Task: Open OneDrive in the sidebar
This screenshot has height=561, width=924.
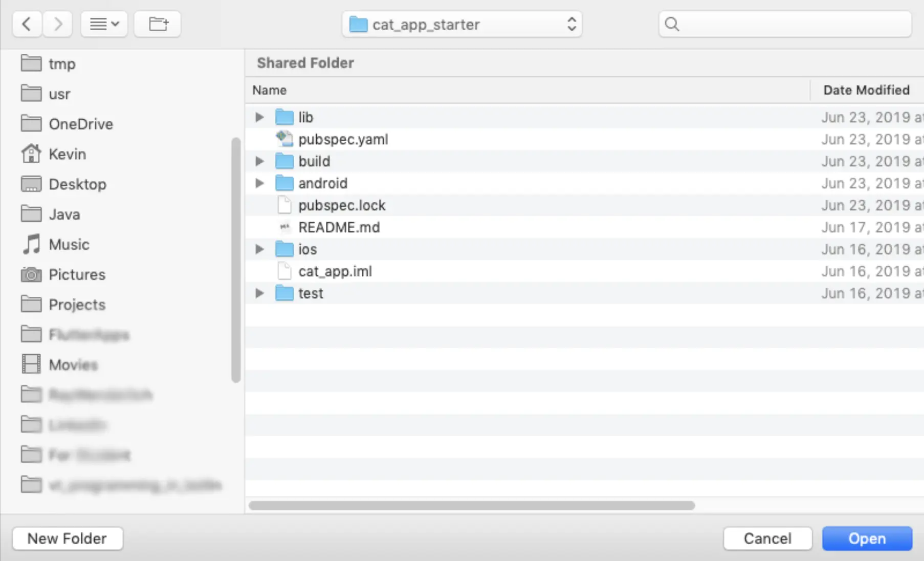Action: tap(67, 124)
